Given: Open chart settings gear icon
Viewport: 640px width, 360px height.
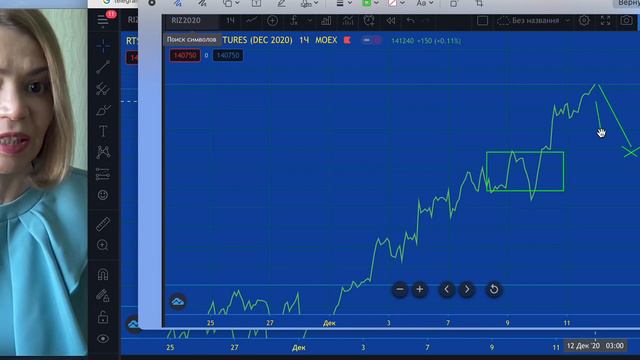Looking at the screenshot, I should pos(584,20).
